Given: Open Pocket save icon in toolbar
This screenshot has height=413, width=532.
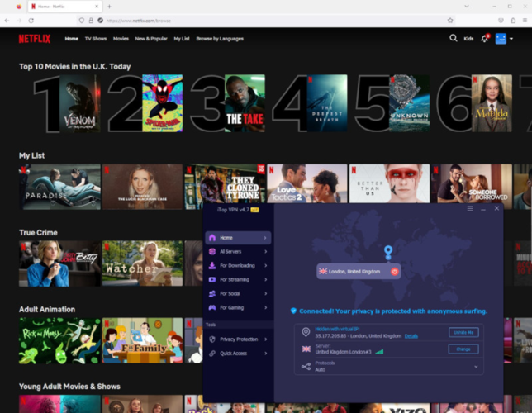Looking at the screenshot, I should [x=501, y=21].
